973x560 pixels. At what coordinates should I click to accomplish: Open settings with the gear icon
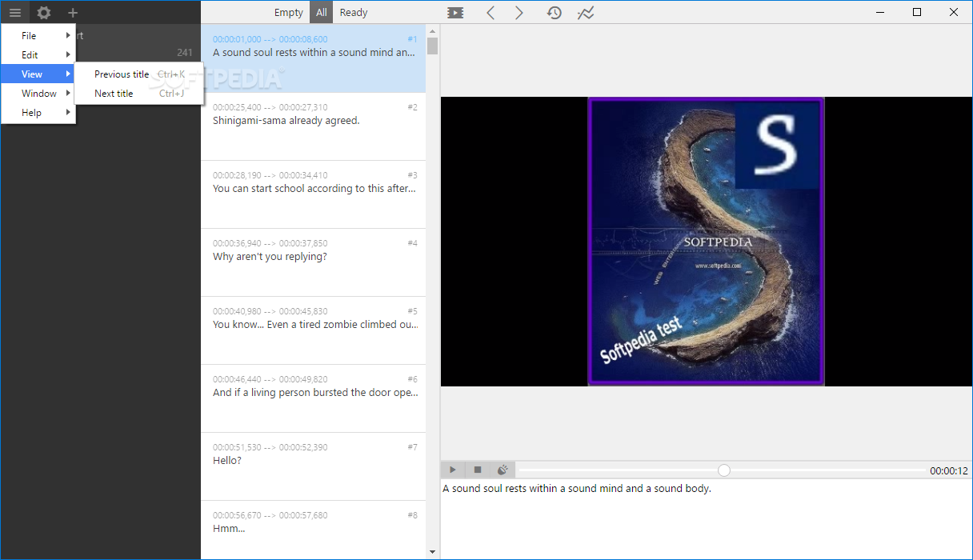coord(44,13)
